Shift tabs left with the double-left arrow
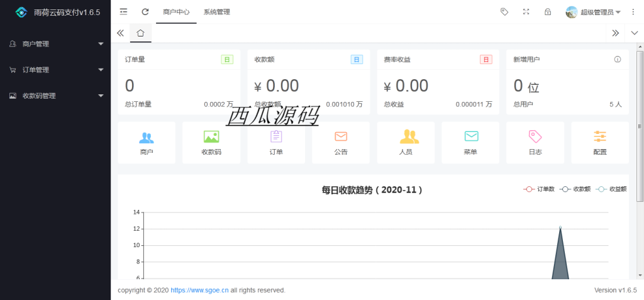 120,33
